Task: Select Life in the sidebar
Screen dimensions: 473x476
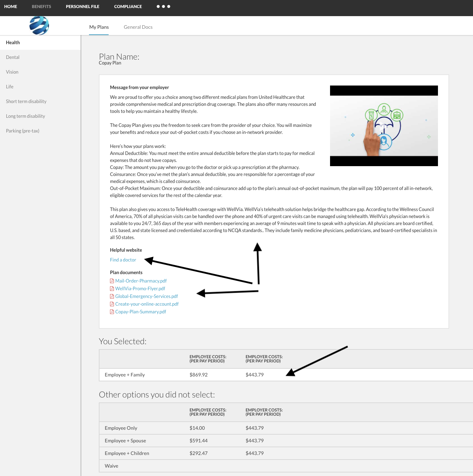Action: click(40, 87)
